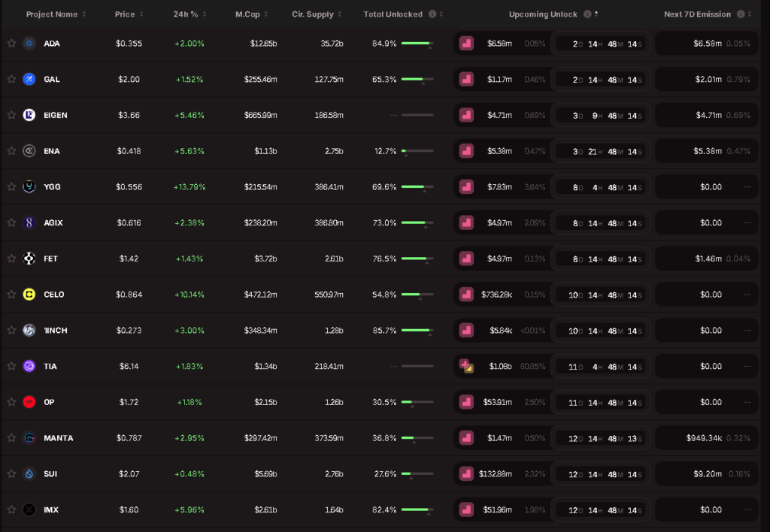Click the AGIX unlock countdown timer
Screen dimensions: 770x532
(x=599, y=223)
